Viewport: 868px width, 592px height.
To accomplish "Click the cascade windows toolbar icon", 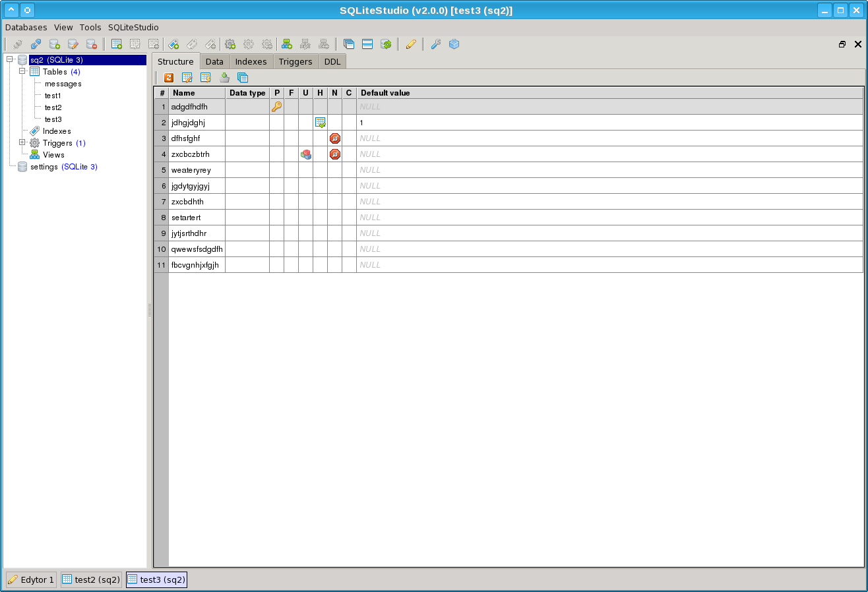I will (x=349, y=44).
